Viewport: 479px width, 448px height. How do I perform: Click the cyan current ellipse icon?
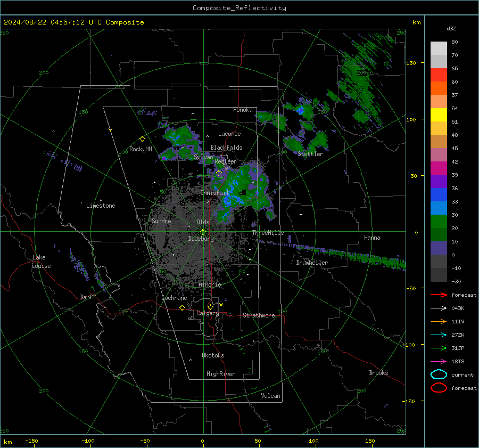coord(439,374)
